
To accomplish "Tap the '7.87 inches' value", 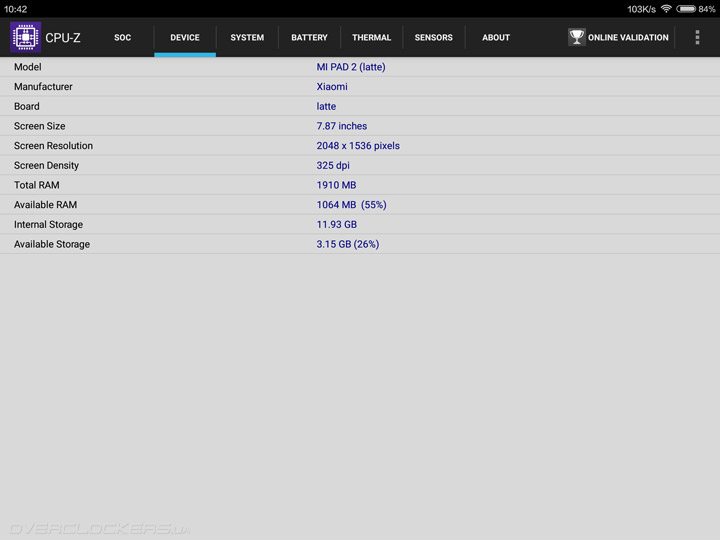I will pos(342,126).
